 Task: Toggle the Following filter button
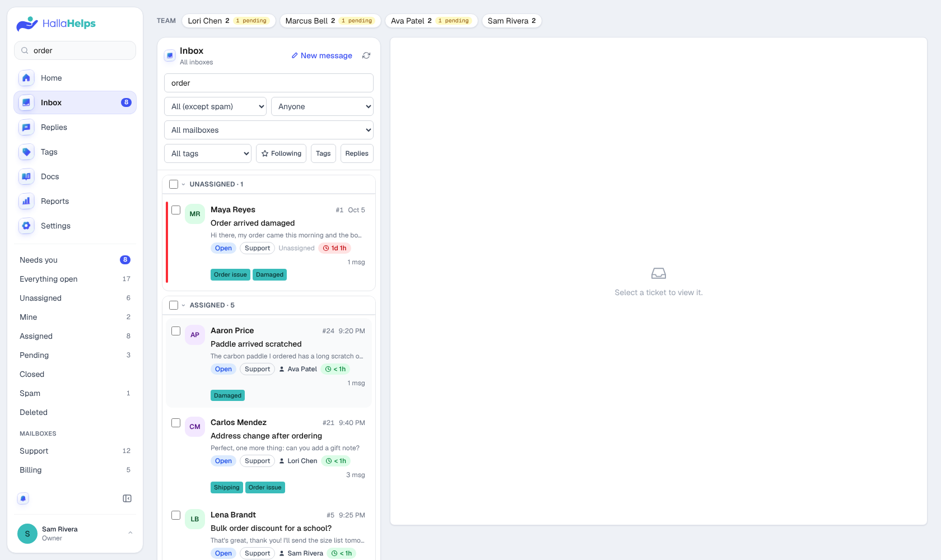point(281,153)
